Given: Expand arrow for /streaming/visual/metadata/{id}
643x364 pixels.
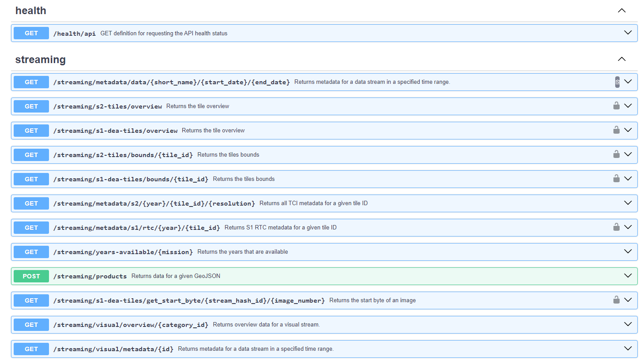Looking at the screenshot, I should point(628,349).
